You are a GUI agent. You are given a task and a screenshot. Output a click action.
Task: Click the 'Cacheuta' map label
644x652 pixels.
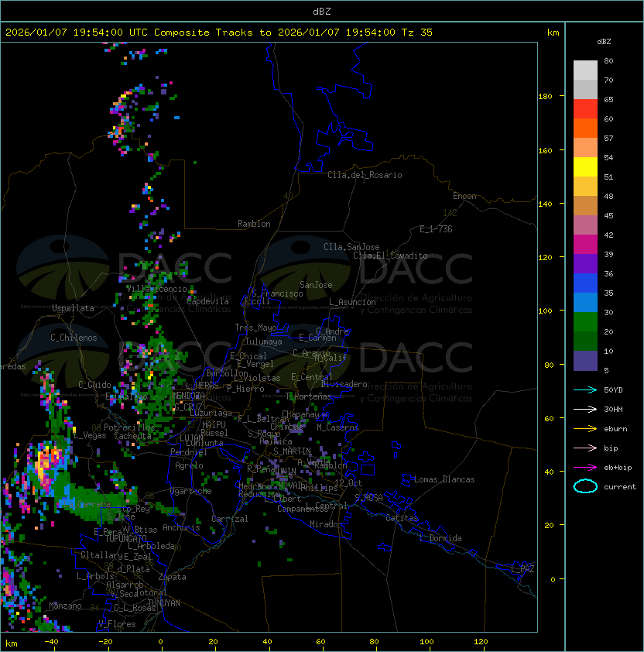point(132,436)
